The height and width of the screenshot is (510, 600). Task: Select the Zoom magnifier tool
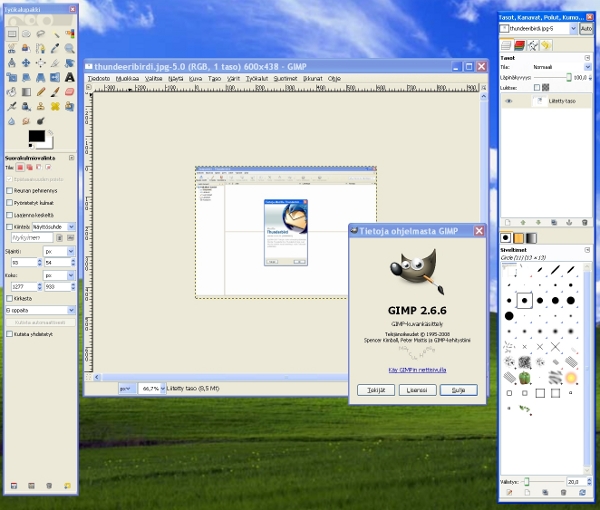(69, 48)
